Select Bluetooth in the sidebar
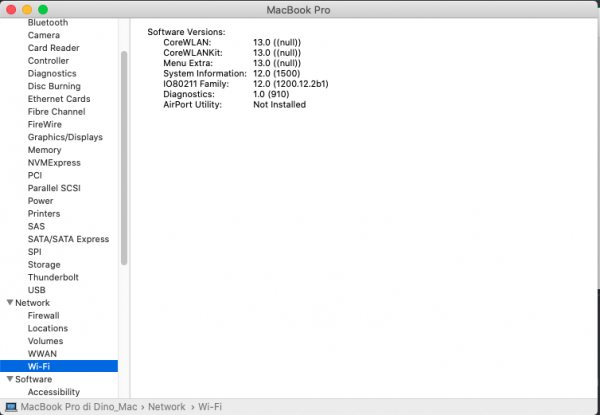Image resolution: width=600 pixels, height=415 pixels. click(x=48, y=23)
